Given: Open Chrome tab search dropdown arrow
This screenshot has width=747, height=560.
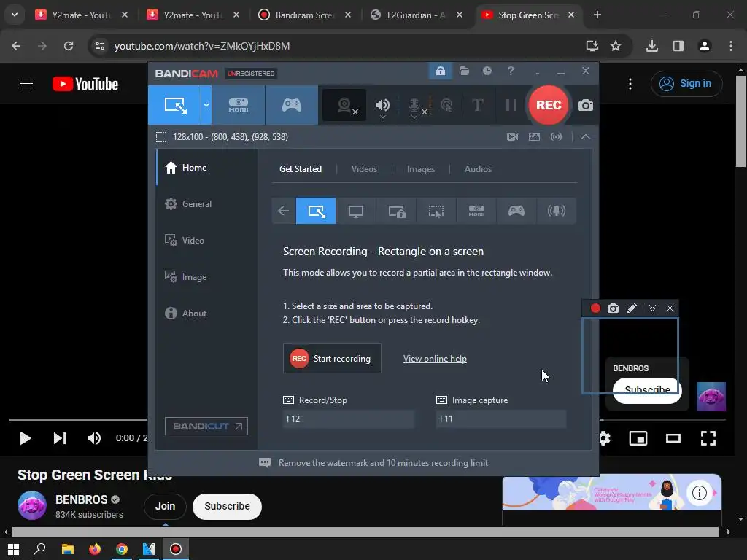Looking at the screenshot, I should 15,15.
